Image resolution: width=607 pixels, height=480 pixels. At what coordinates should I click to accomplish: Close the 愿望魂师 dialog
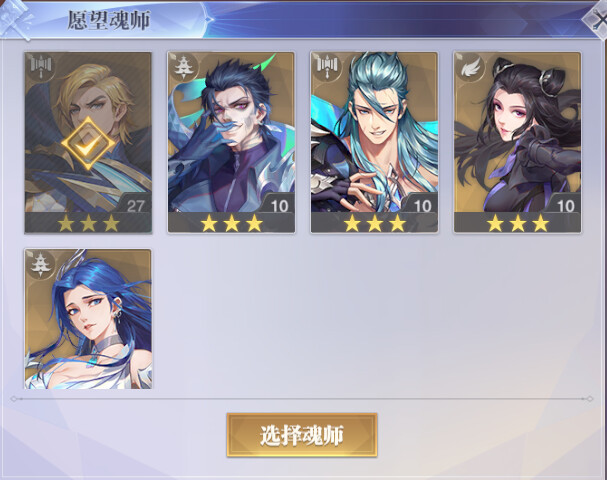598,20
